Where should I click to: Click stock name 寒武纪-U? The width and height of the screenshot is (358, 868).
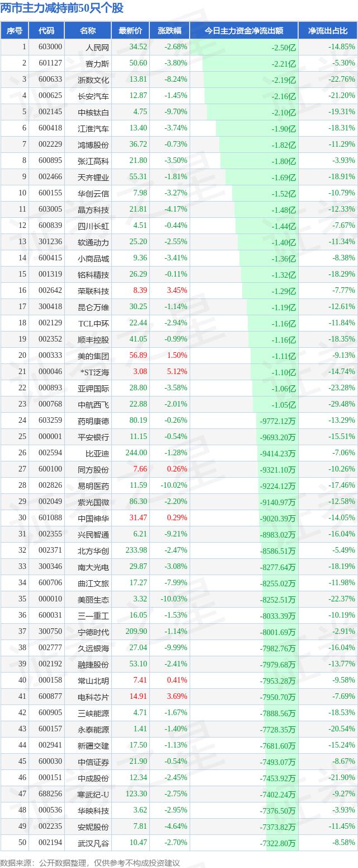(x=93, y=794)
